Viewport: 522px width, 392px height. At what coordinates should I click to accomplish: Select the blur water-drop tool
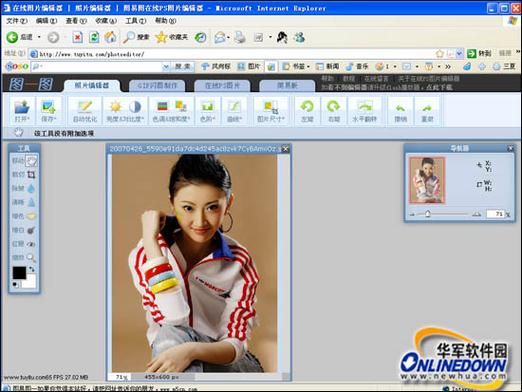click(x=31, y=189)
